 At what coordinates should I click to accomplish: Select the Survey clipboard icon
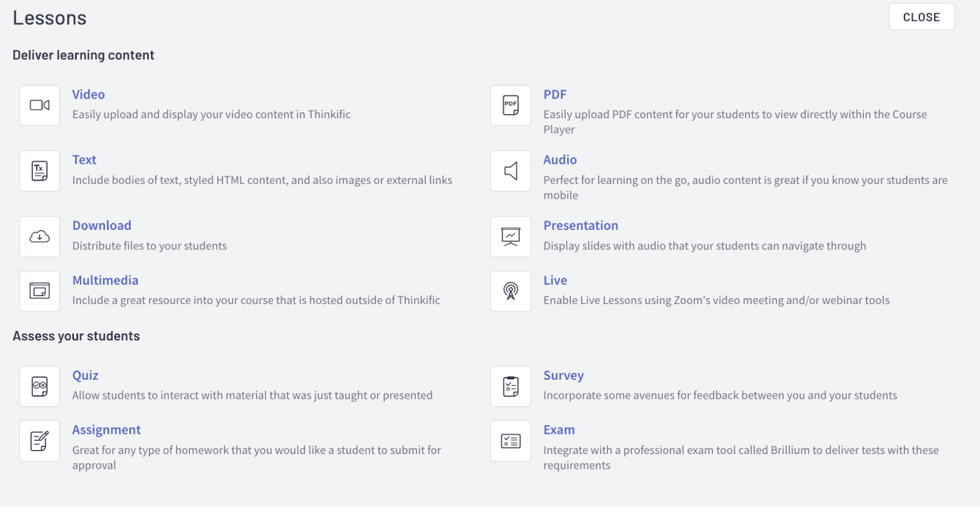tap(511, 386)
